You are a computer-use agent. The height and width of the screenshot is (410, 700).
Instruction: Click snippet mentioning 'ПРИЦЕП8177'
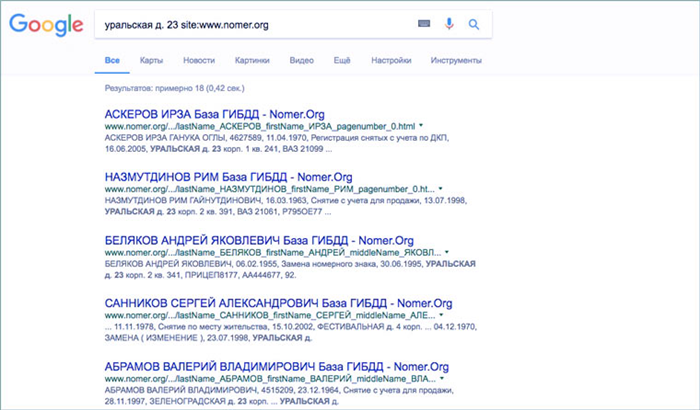pos(290,269)
